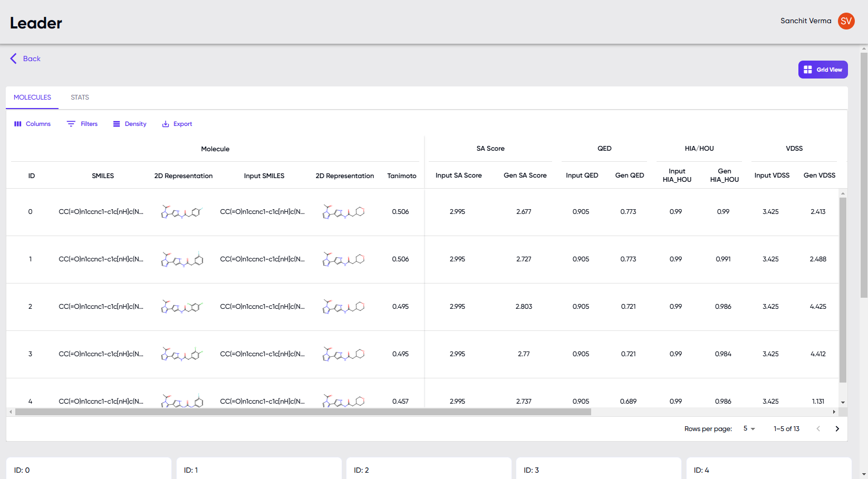
Task: Select Gen HIA_HOU value 0.991
Action: pos(723,259)
